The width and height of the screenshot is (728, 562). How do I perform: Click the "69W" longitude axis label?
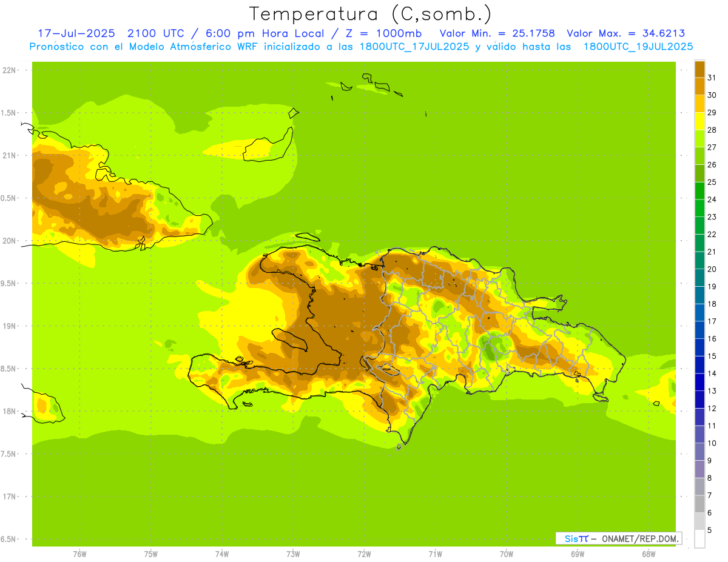click(x=578, y=554)
